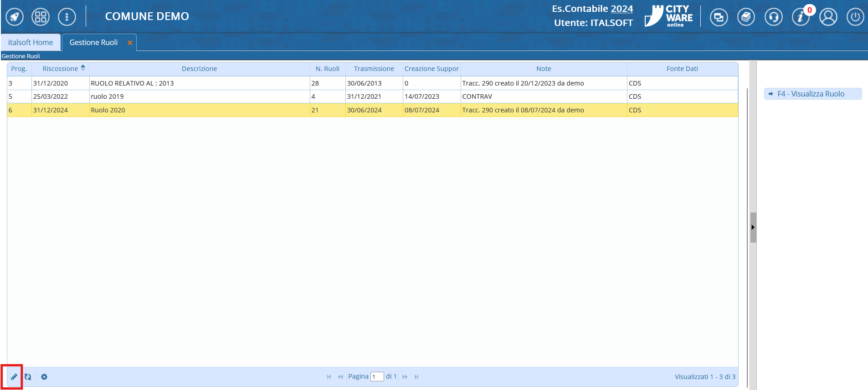Viewport: 868px width, 390px height.
Task: Click the page number input field
Action: (x=377, y=377)
